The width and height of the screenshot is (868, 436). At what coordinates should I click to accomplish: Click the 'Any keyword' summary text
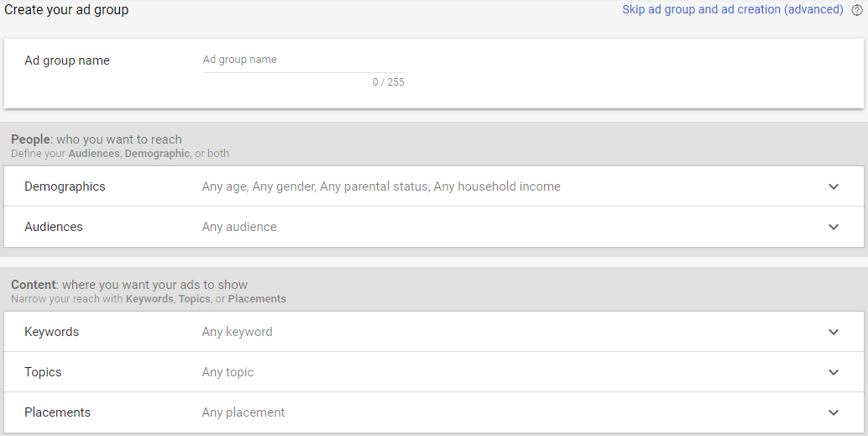click(237, 332)
